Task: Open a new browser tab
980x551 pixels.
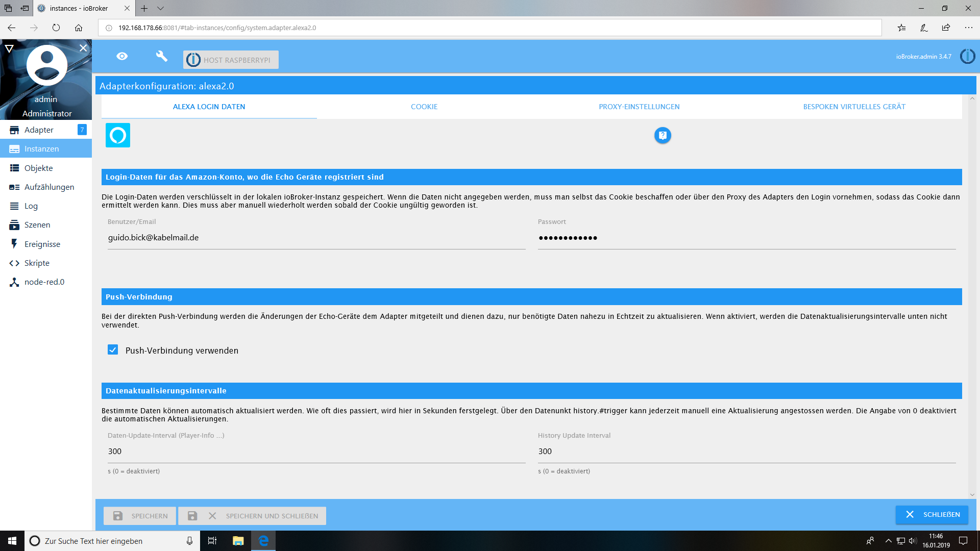Action: coord(144,8)
